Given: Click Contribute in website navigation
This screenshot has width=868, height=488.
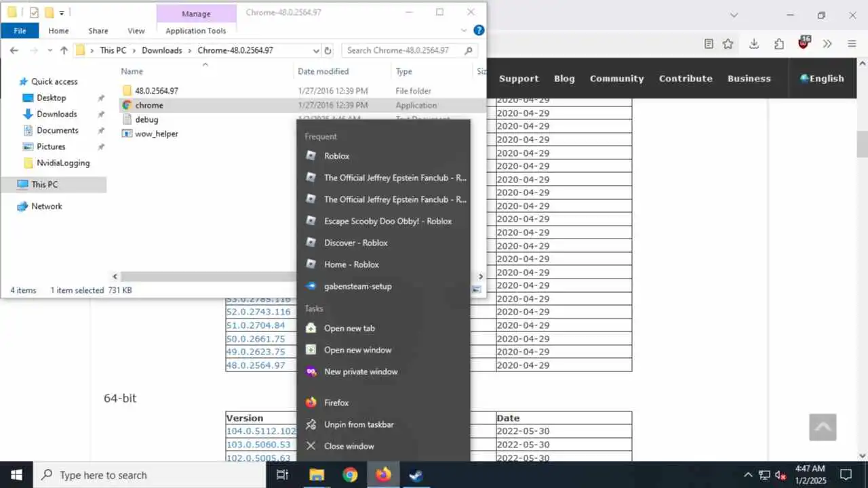Looking at the screenshot, I should [686, 79].
